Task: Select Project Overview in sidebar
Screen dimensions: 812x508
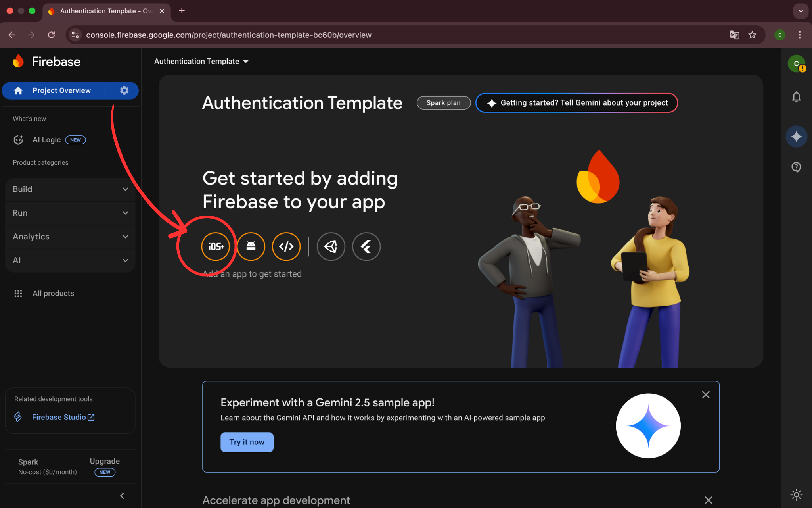Action: (61, 90)
